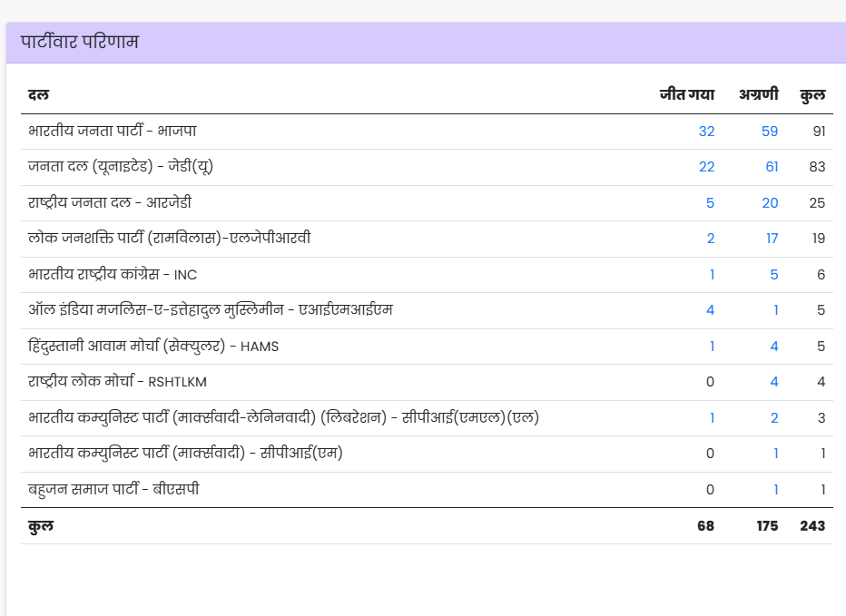This screenshot has width=846, height=616.
Task: Click the 'अग्रणी' column header
Action: click(758, 94)
